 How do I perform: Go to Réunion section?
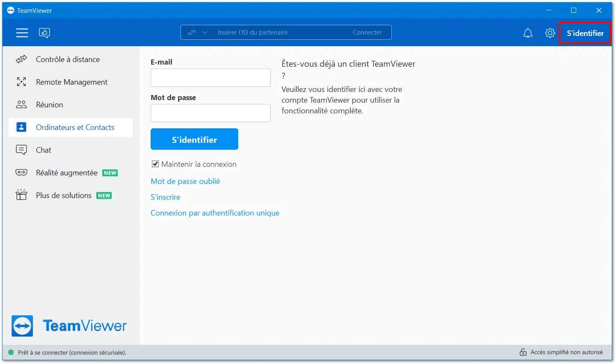click(71, 105)
